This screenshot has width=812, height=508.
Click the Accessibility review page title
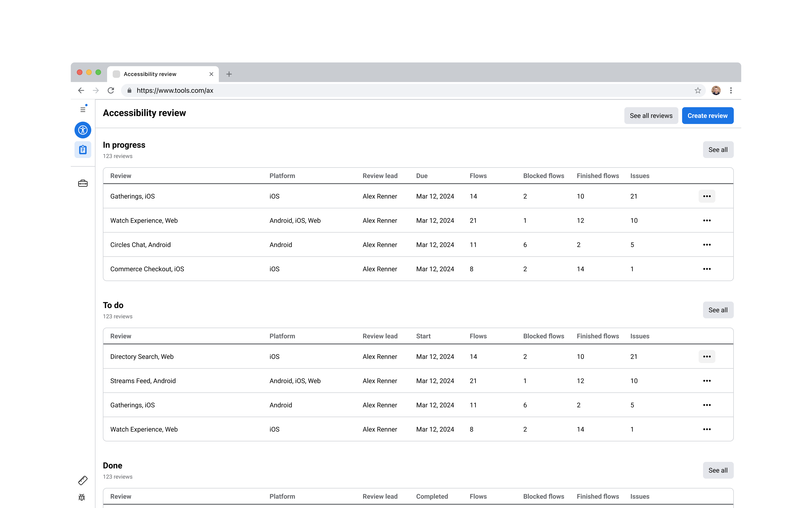[x=144, y=113]
